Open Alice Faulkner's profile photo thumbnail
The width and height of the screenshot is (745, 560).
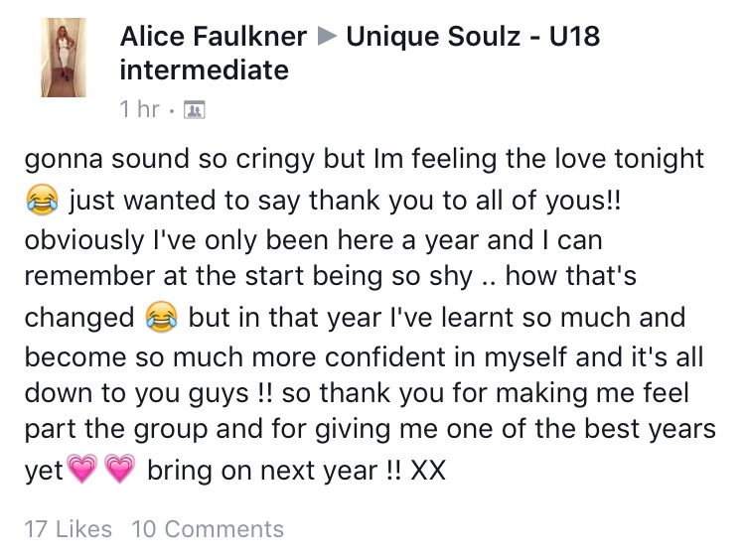tap(64, 58)
